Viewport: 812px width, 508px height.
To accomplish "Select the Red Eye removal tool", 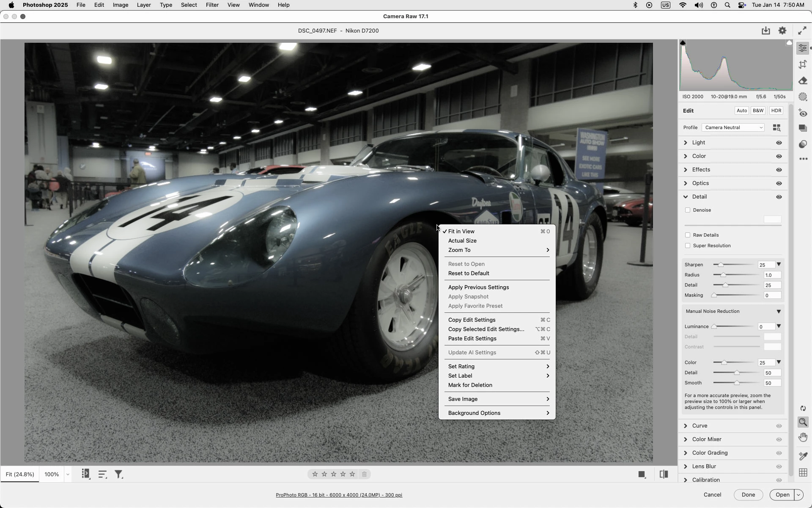I will [803, 113].
